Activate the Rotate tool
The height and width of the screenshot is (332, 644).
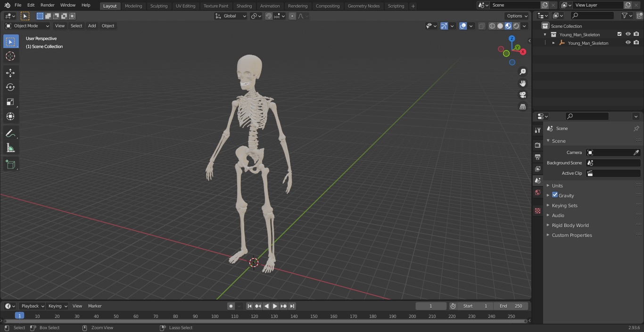tap(10, 87)
